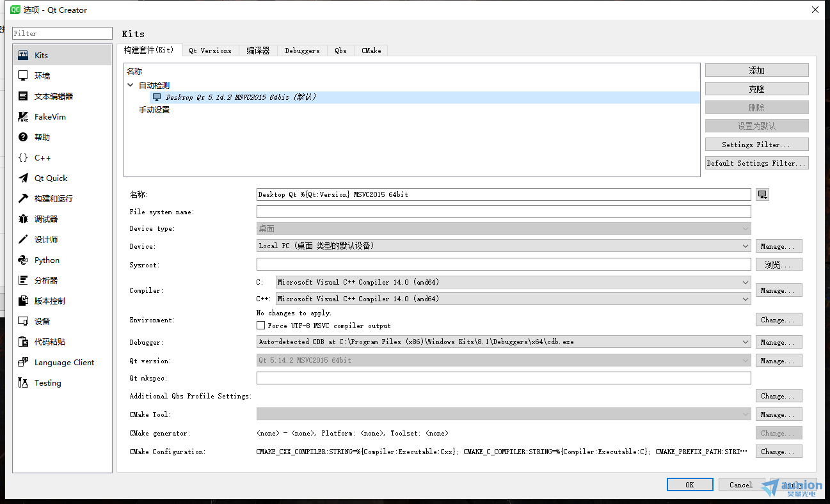This screenshot has height=504, width=830.
Task: Open the 代码粘贴 settings category
Action: [x=62, y=342]
